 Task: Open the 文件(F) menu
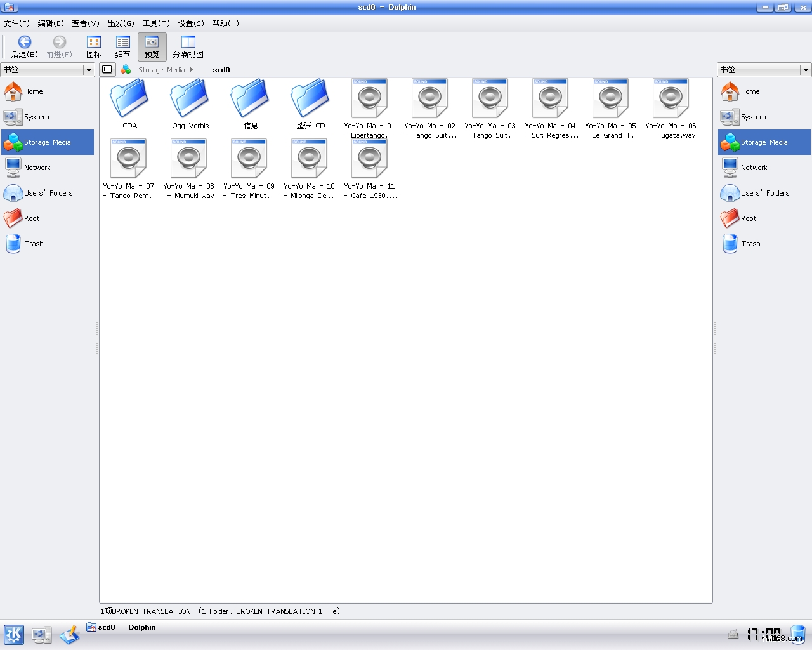(x=16, y=23)
